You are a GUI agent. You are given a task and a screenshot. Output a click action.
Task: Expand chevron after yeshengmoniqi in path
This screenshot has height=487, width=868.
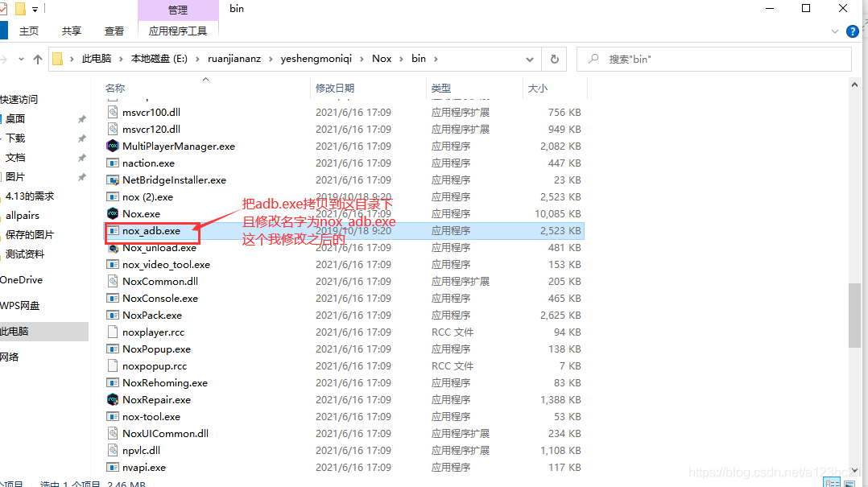click(x=362, y=60)
